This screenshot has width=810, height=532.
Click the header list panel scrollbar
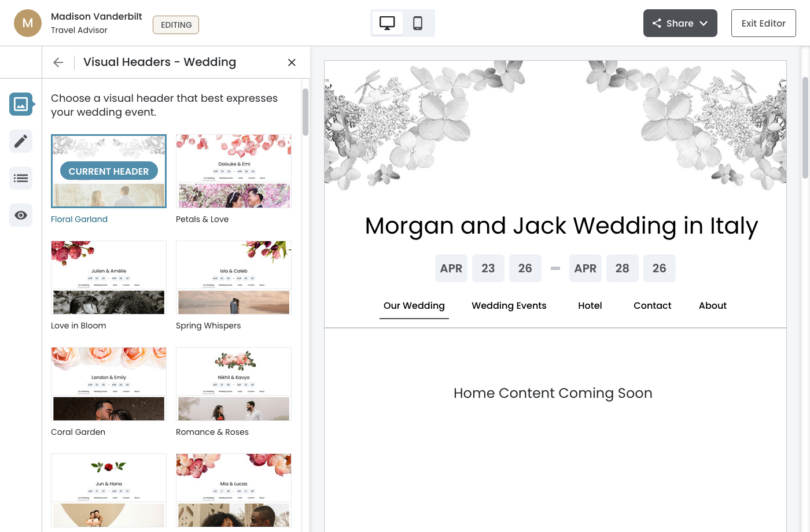pos(305,112)
